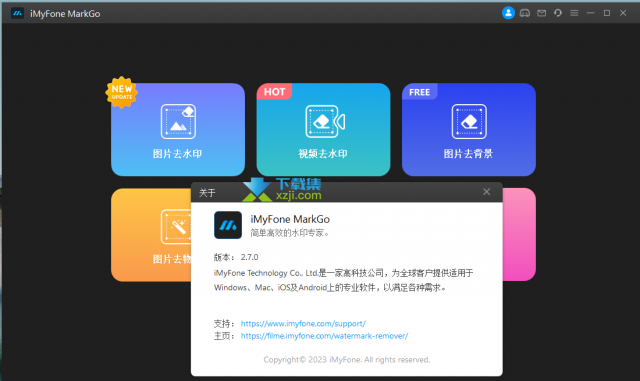Maximize the iMyFone MarkGo window
The width and height of the screenshot is (640, 381).
coord(607,13)
